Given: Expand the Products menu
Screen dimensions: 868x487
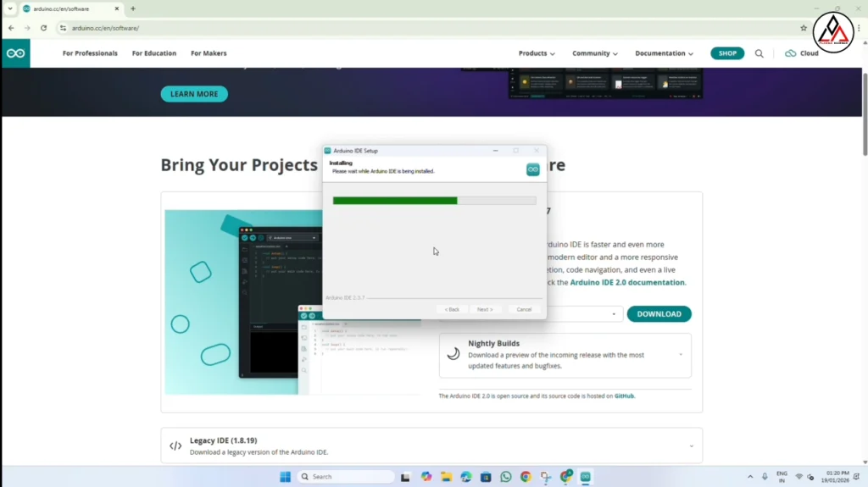Looking at the screenshot, I should (537, 53).
